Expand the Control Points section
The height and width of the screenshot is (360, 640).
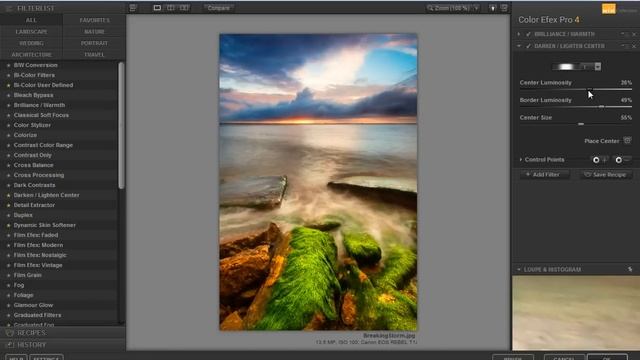521,160
